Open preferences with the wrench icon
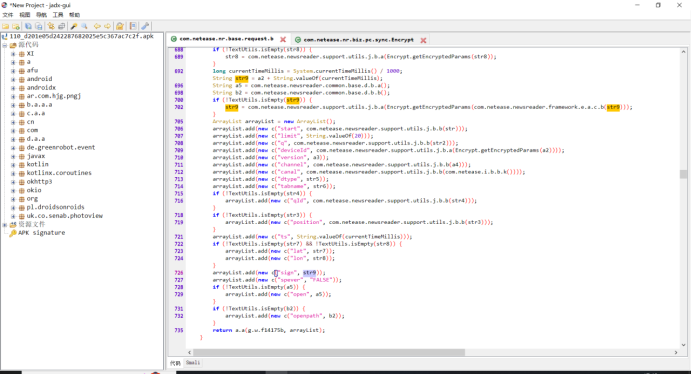This screenshot has height=374, width=692. (145, 26)
